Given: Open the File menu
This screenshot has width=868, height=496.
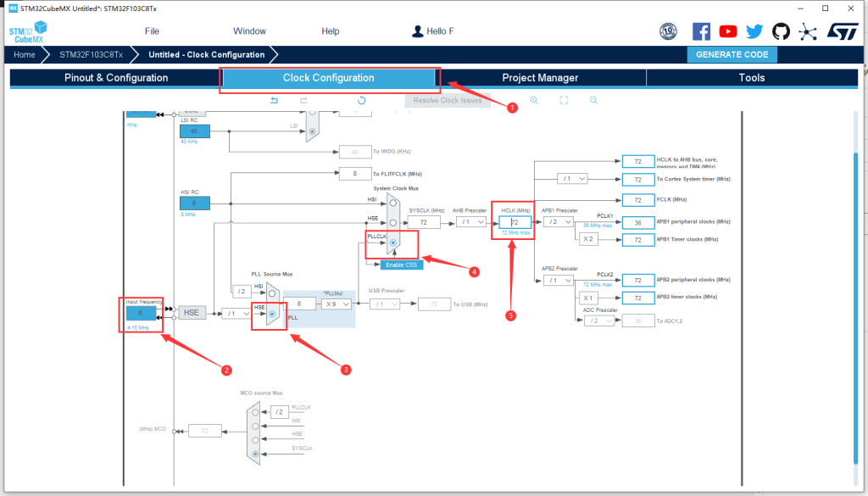Looking at the screenshot, I should [x=152, y=31].
